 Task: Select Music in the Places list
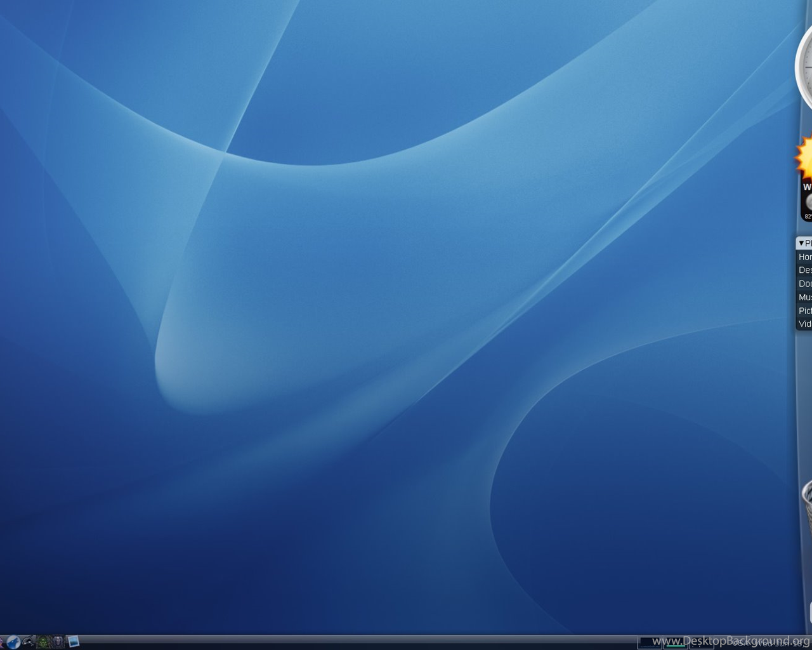pyautogui.click(x=805, y=297)
